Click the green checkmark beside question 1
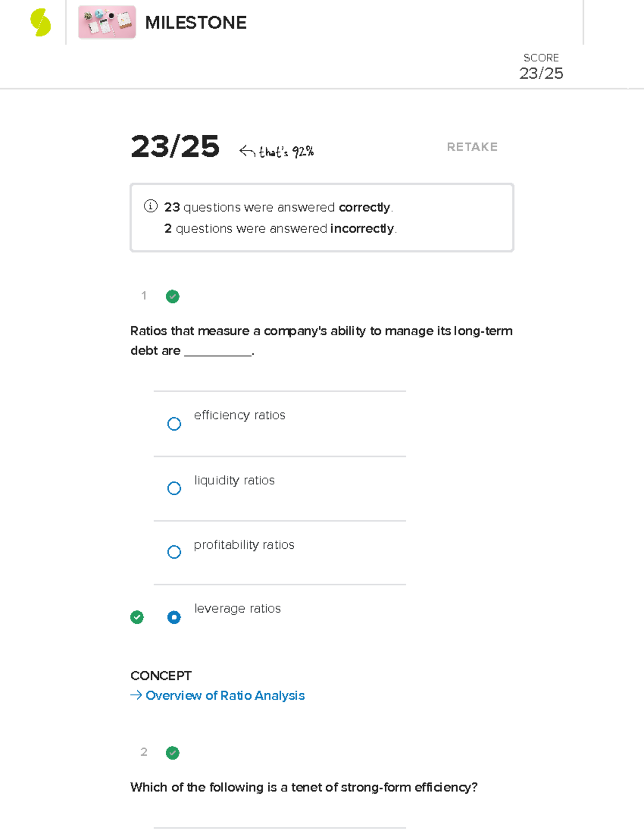This screenshot has height=834, width=644. pyautogui.click(x=172, y=296)
